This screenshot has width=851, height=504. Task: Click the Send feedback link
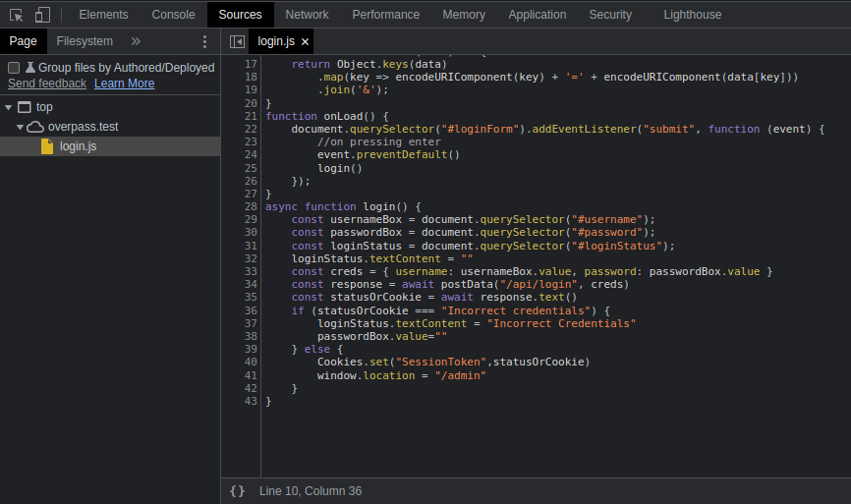pyautogui.click(x=47, y=84)
